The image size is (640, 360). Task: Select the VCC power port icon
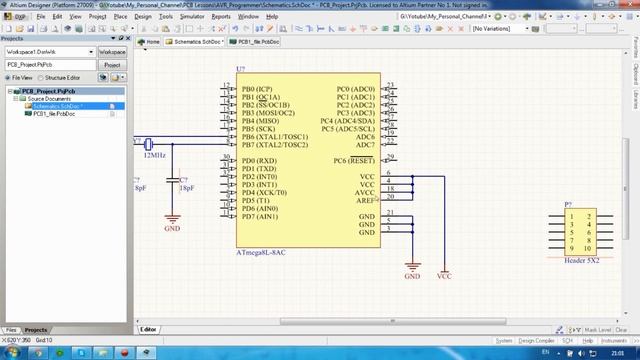pos(363,29)
